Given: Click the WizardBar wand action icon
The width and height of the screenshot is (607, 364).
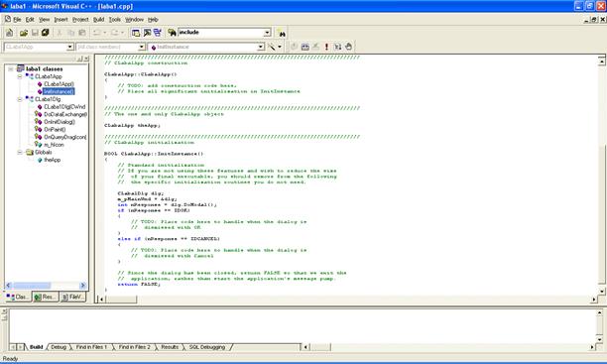Looking at the screenshot, I should [x=272, y=47].
